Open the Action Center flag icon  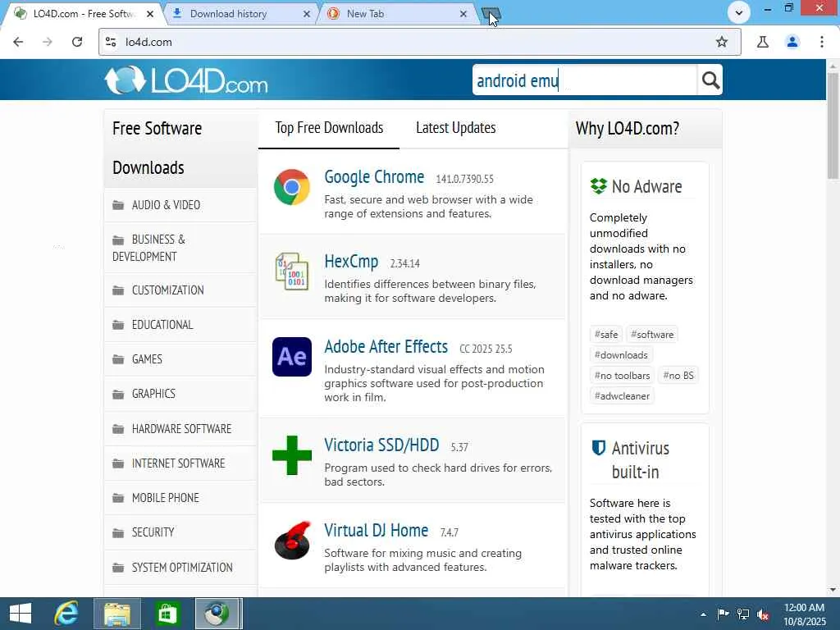(x=723, y=614)
